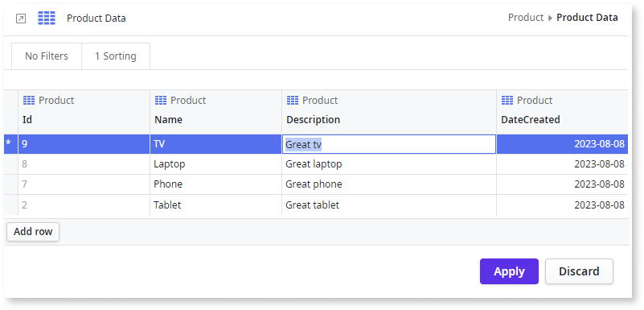Click the table icon in DateCreated column header
644x310 pixels.
coord(507,100)
